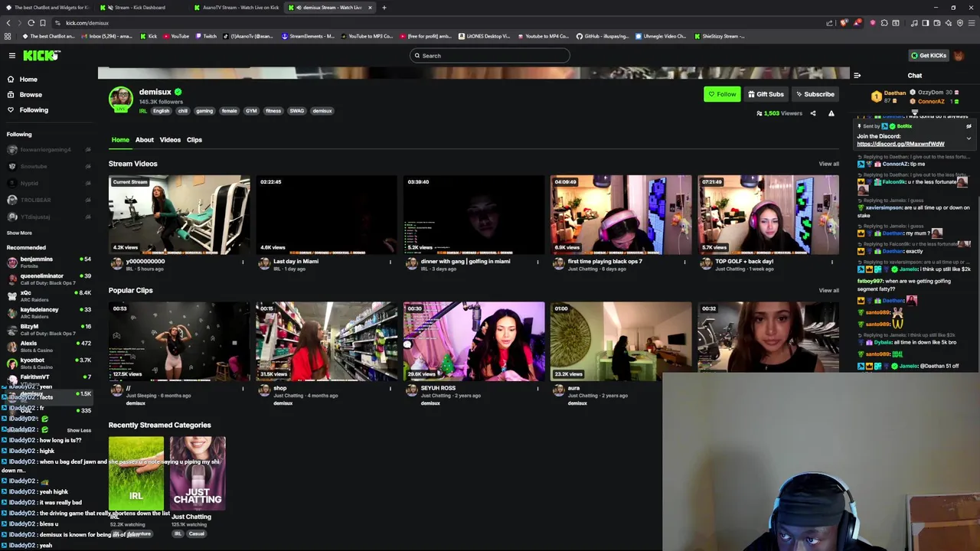
Task: Open the IRL category card
Action: tap(136, 473)
